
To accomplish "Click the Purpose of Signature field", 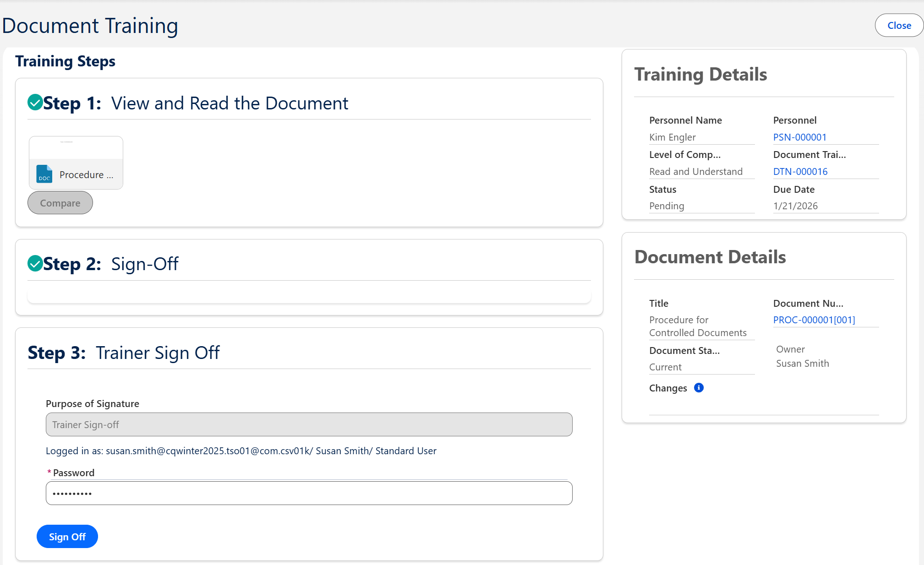I will pos(309,424).
